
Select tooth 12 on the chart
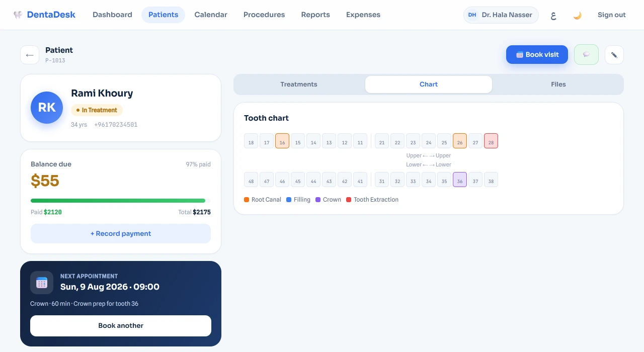[345, 141]
